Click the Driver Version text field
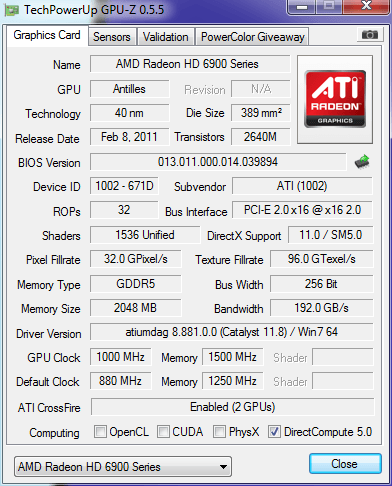The width and height of the screenshot is (392, 486). coord(232,332)
